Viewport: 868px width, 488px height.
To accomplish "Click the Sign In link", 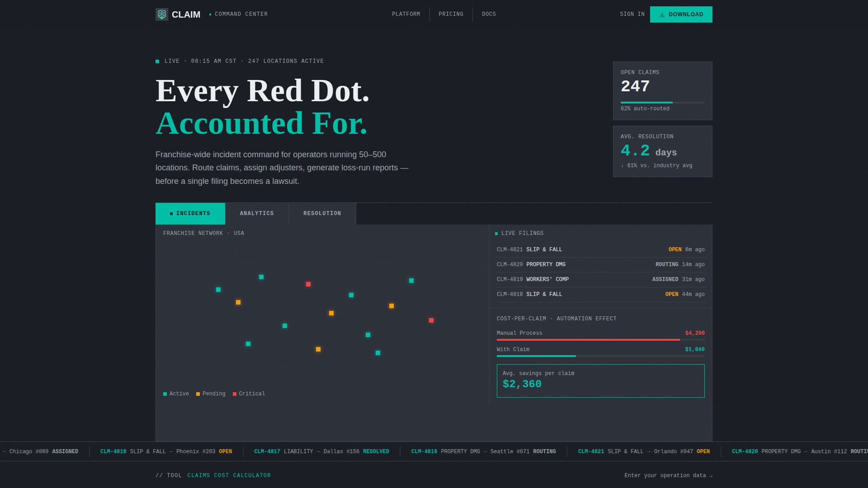I will pos(632,14).
